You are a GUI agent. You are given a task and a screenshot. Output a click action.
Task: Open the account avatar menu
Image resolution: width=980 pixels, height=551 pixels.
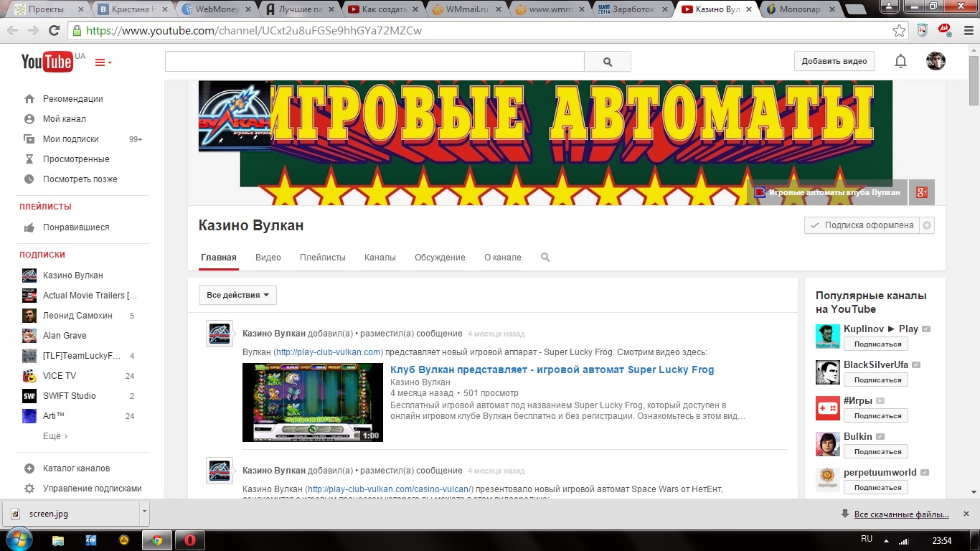pyautogui.click(x=936, y=61)
